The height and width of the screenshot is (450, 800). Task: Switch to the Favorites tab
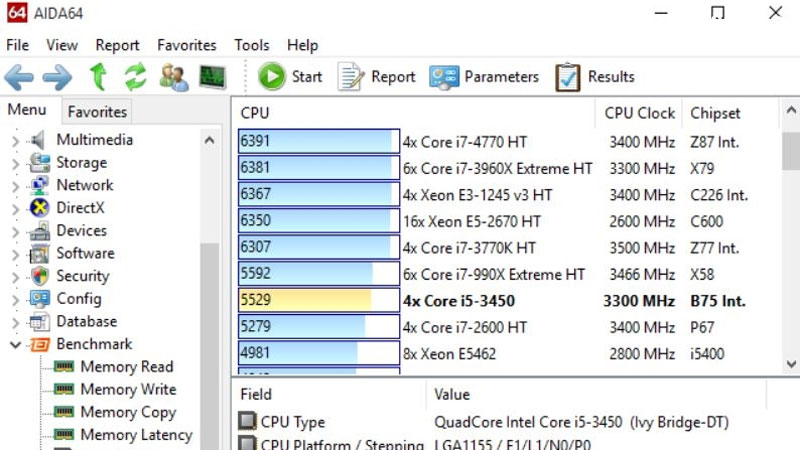point(97,112)
